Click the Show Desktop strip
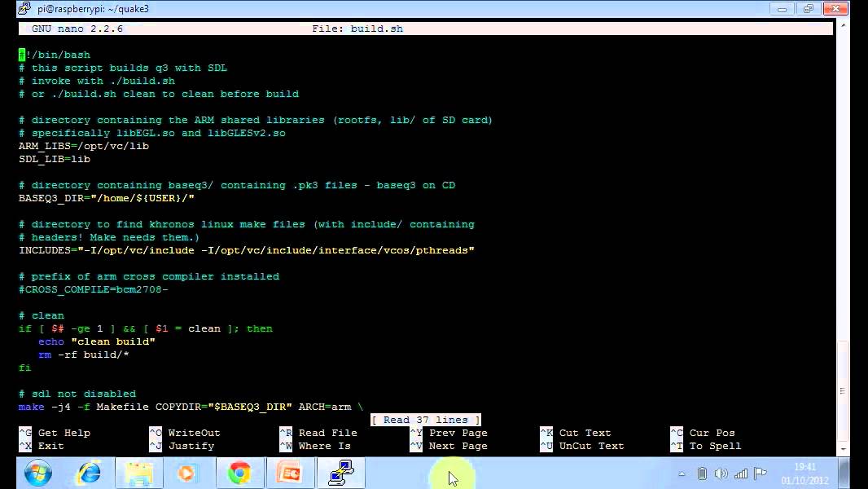Viewport: 868px width, 489px height. click(x=844, y=474)
